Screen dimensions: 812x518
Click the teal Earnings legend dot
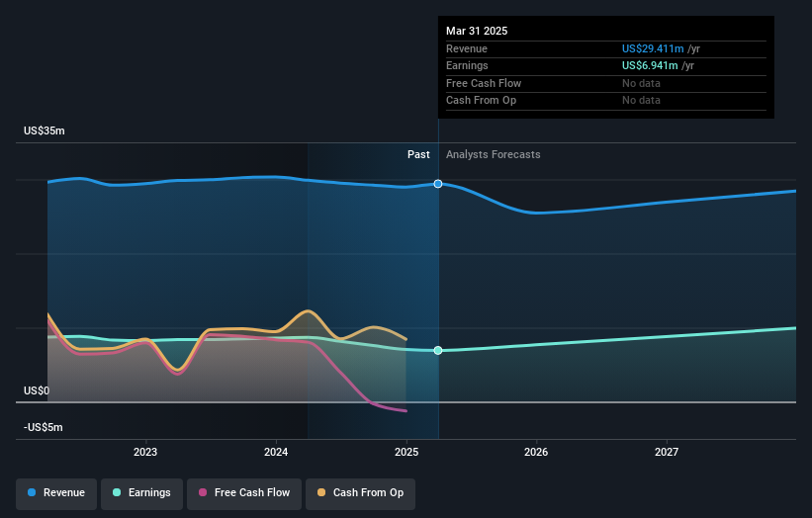[117, 492]
